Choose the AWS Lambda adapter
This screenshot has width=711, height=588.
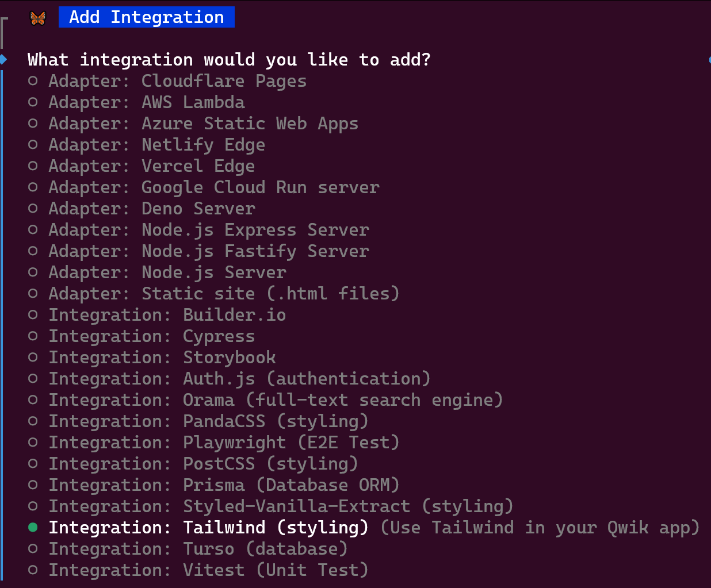146,102
